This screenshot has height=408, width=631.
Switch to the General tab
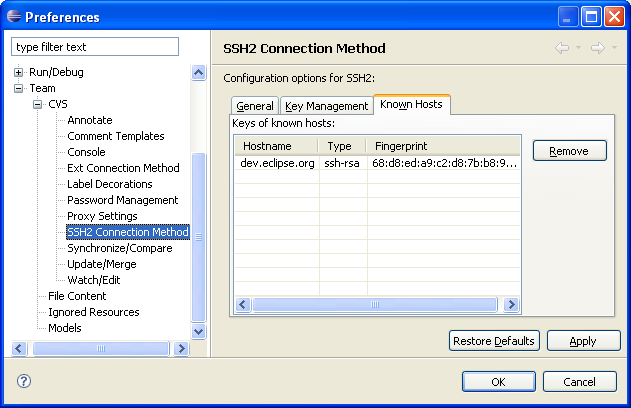point(255,106)
